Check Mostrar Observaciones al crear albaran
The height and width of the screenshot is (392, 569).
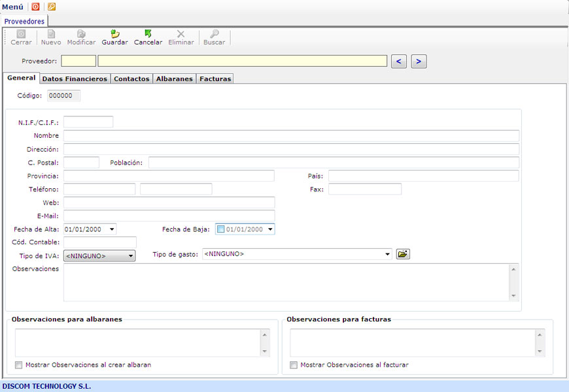[x=18, y=365]
